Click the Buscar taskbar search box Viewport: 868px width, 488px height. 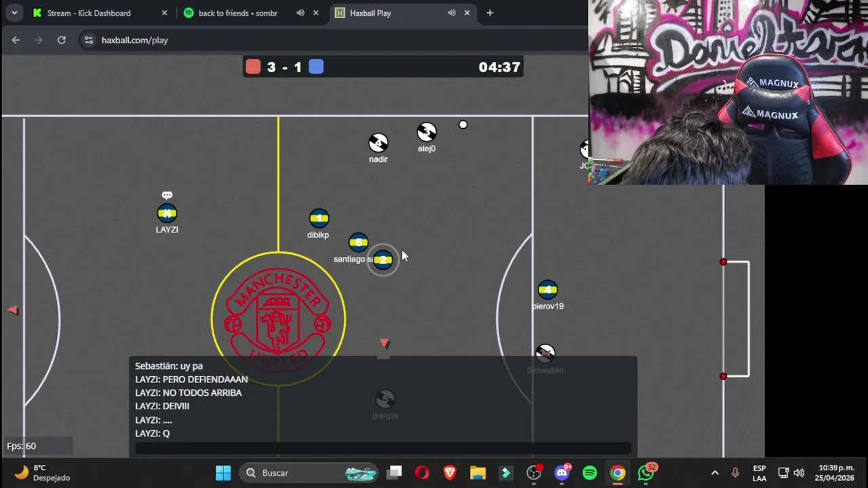point(310,472)
